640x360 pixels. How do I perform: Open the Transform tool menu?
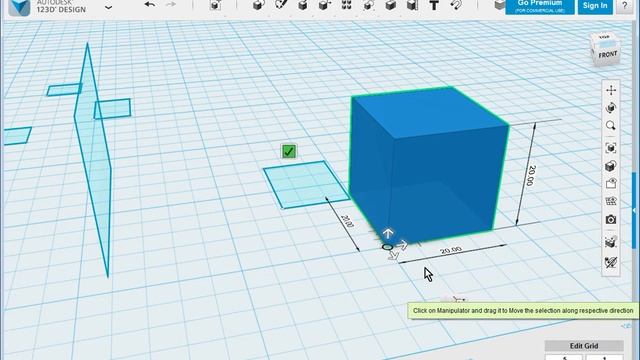216,5
